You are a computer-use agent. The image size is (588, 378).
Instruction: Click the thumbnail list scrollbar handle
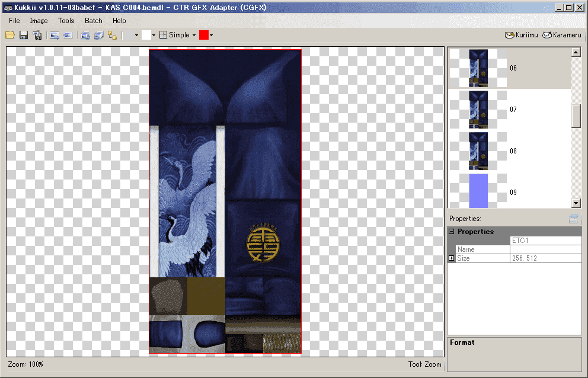576,116
